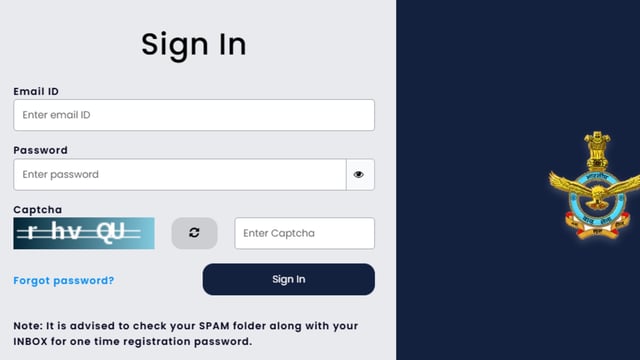The image size is (640, 360).
Task: Click the blue ring of the crest
Action: point(596,200)
